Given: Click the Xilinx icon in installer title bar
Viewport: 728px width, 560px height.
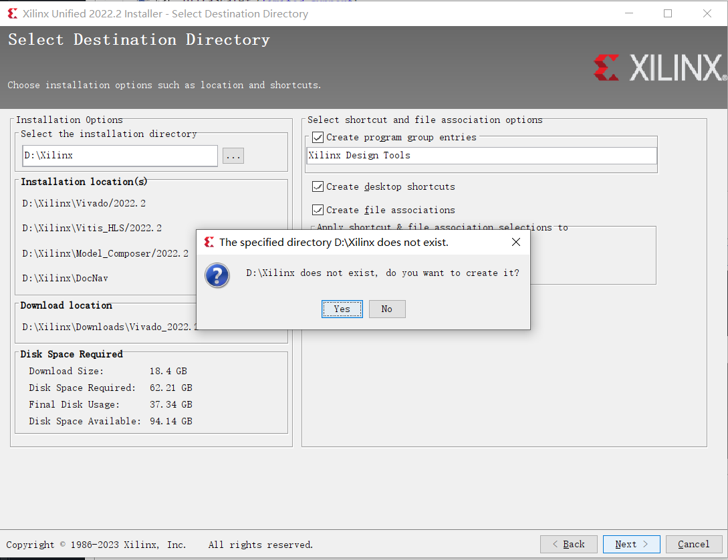Looking at the screenshot, I should click(x=13, y=13).
